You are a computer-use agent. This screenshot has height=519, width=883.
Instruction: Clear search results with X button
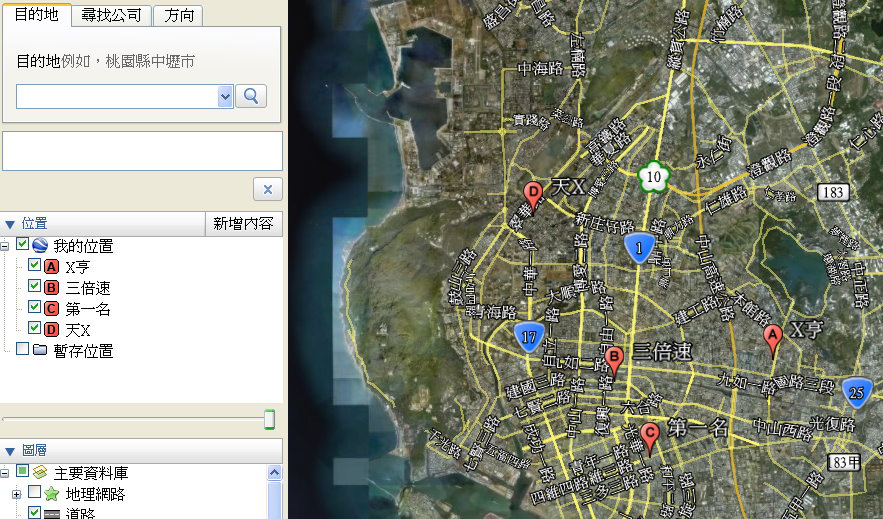268,189
